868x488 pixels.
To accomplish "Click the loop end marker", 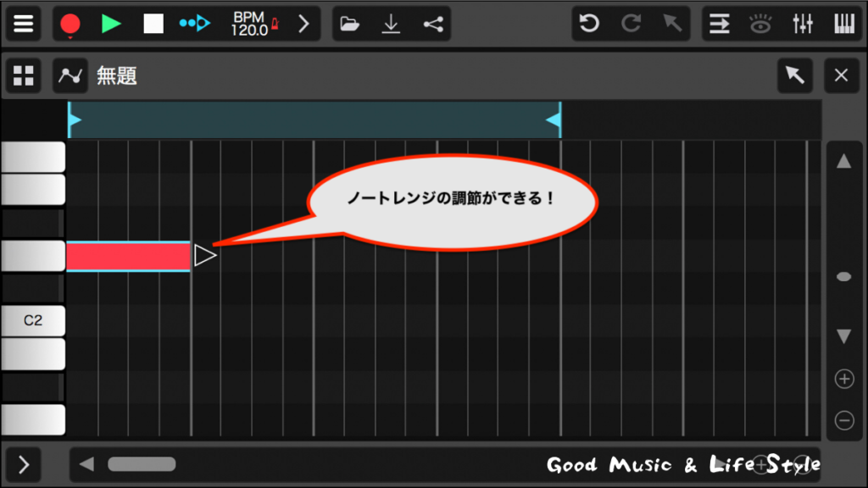I will 554,119.
